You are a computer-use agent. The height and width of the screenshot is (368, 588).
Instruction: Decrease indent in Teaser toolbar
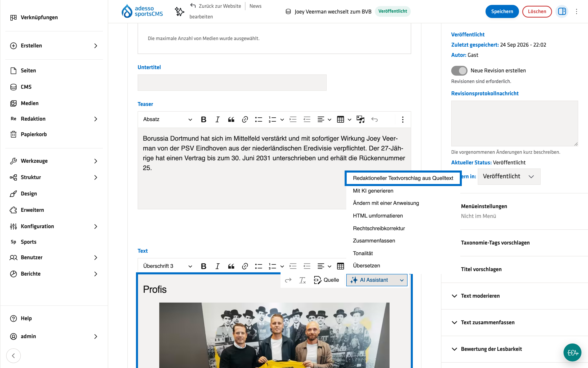(307, 120)
